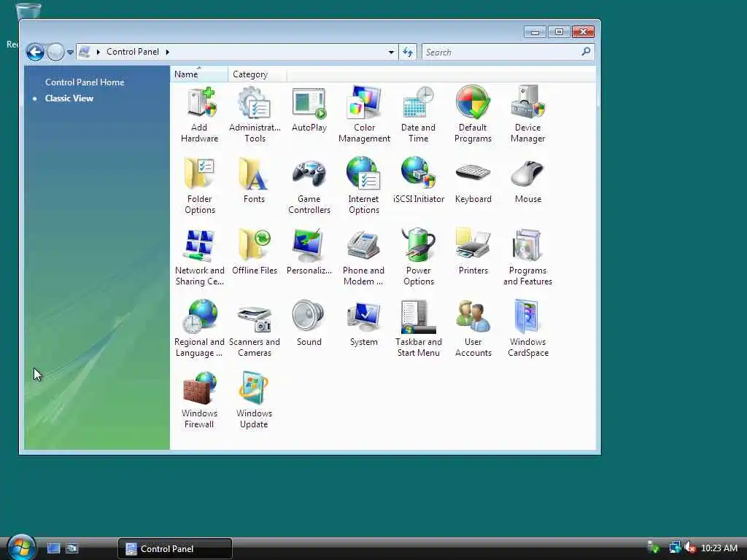Expand the arrow before Control Panel breadcrumb
The width and height of the screenshot is (747, 560).
pos(98,52)
